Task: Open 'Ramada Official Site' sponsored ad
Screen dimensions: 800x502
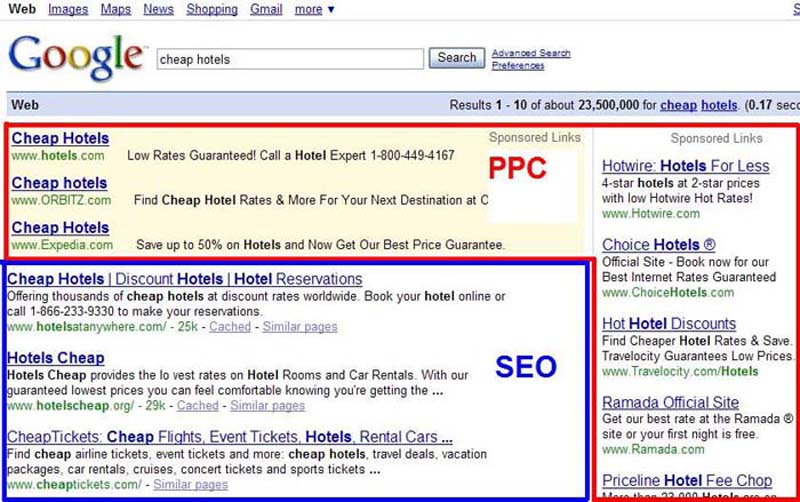Action: coord(670,403)
